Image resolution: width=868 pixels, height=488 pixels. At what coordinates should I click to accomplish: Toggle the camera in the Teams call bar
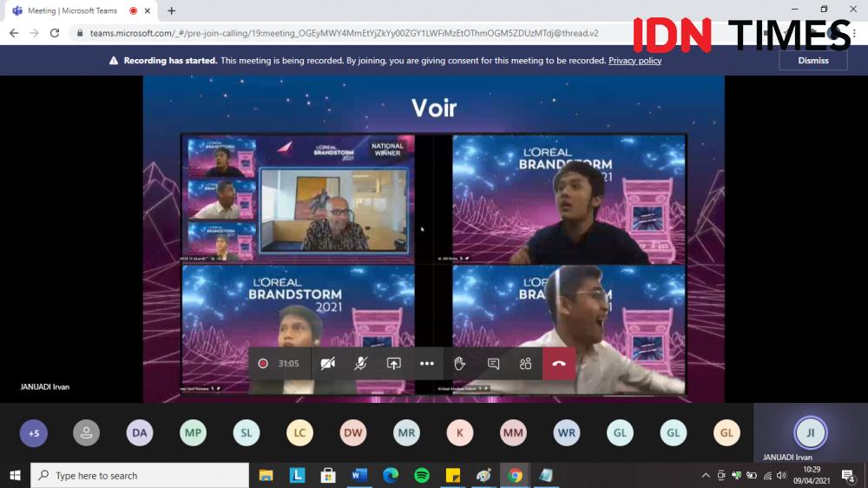pyautogui.click(x=328, y=364)
